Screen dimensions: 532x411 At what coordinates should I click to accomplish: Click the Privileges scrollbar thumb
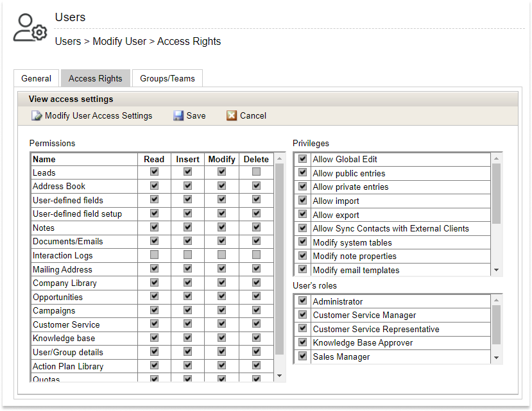pos(496,192)
